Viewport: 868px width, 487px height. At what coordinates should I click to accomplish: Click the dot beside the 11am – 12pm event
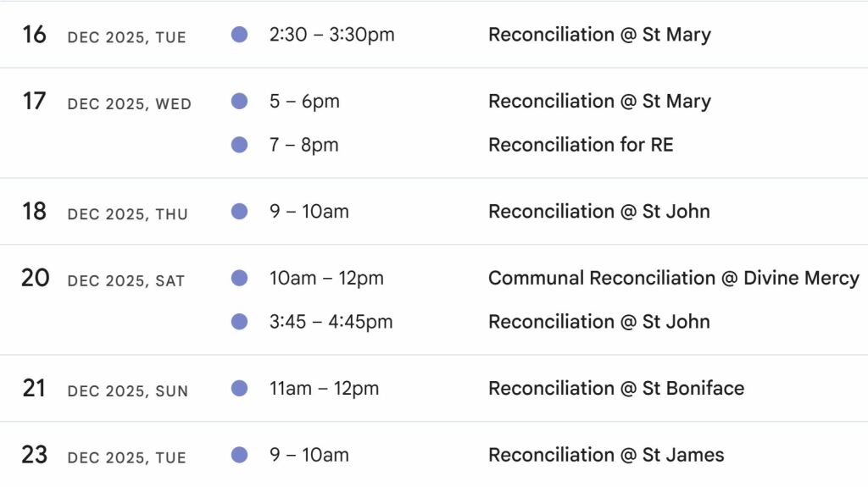239,388
